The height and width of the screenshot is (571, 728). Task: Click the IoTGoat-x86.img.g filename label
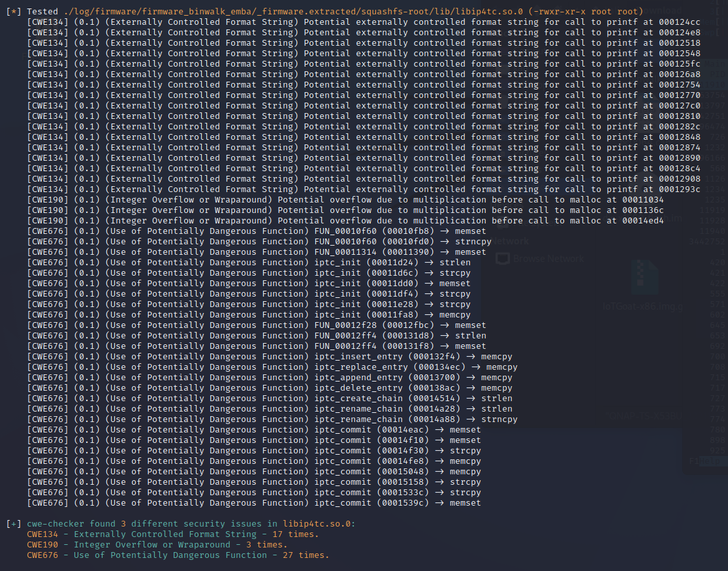(x=642, y=306)
